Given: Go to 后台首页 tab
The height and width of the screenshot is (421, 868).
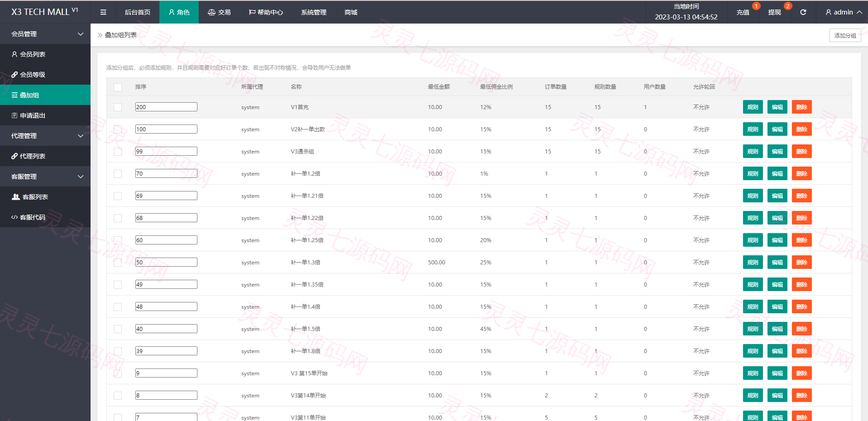Looking at the screenshot, I should pos(138,12).
